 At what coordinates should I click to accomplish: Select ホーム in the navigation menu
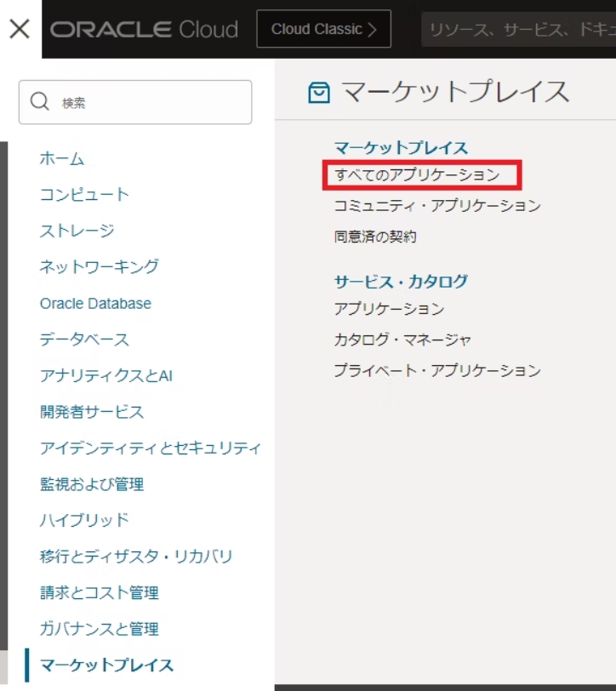tap(62, 158)
